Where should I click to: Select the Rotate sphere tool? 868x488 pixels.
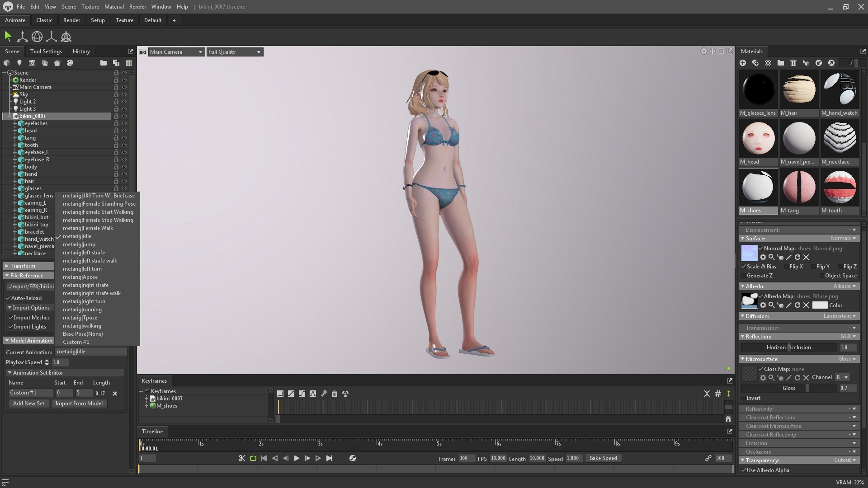click(37, 37)
